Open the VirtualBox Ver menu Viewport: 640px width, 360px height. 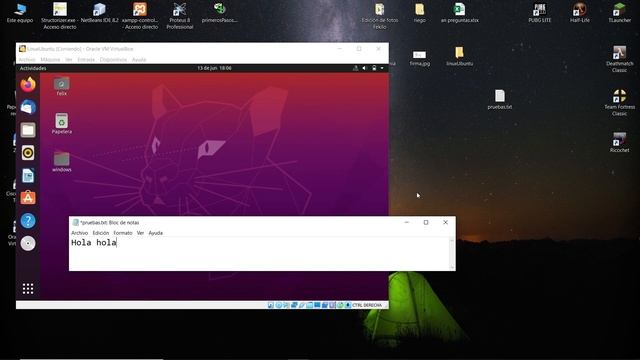click(x=69, y=60)
